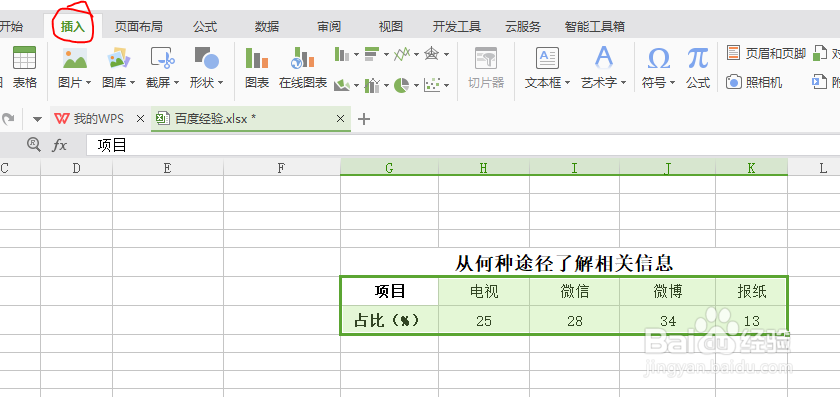Click the 截屏 screenshot icon
The width and height of the screenshot is (840, 397).
tap(162, 58)
